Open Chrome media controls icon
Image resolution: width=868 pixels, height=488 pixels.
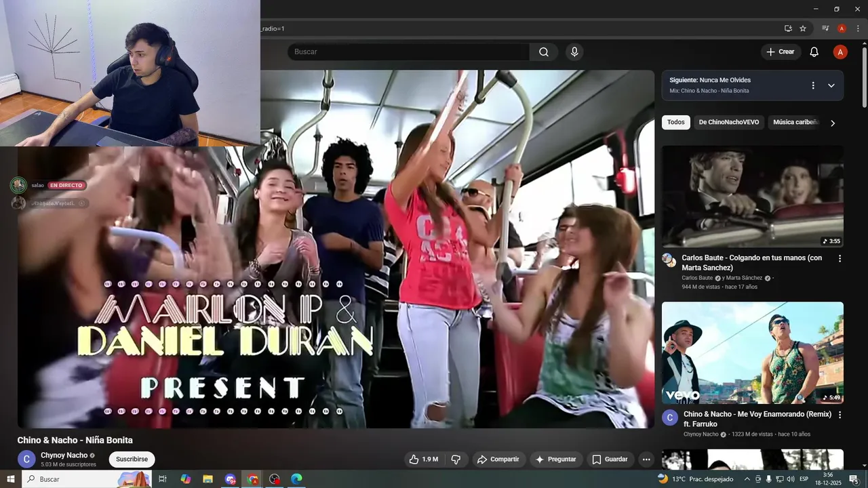click(825, 28)
